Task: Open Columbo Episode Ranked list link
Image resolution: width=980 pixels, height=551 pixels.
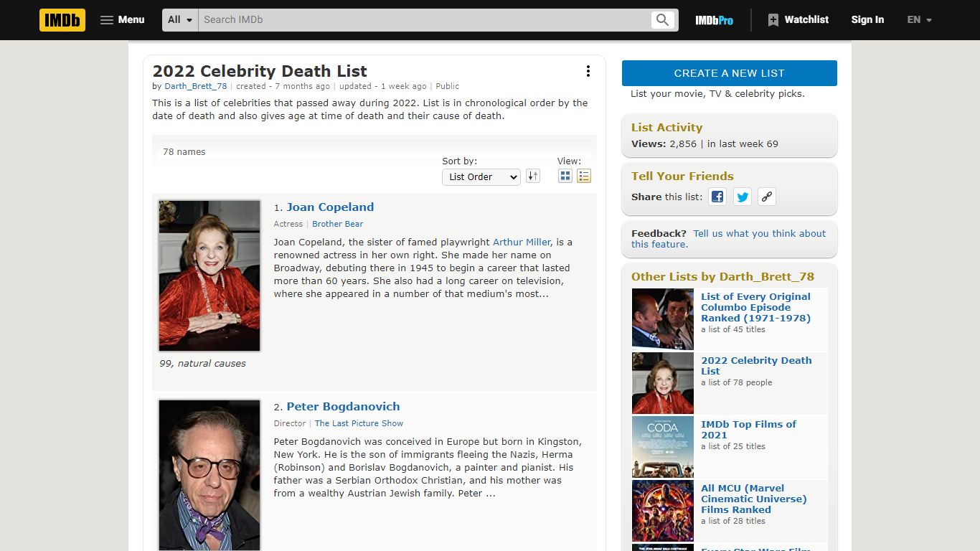Action: pyautogui.click(x=756, y=307)
